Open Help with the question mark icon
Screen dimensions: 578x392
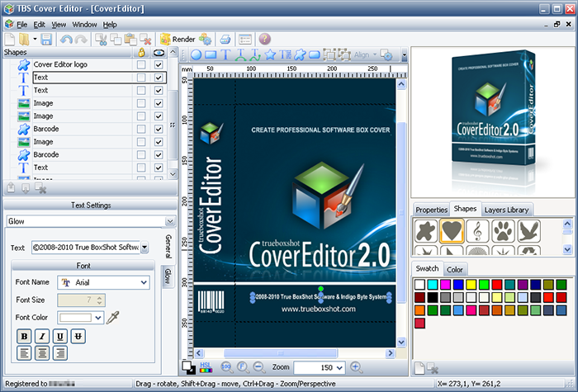pyautogui.click(x=264, y=39)
